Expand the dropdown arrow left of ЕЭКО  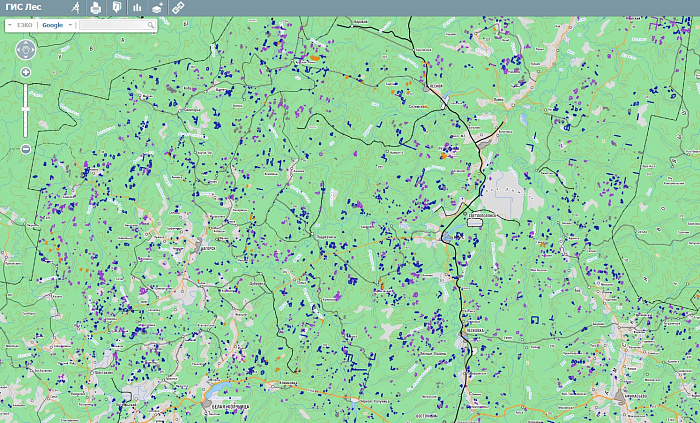tap(10, 25)
